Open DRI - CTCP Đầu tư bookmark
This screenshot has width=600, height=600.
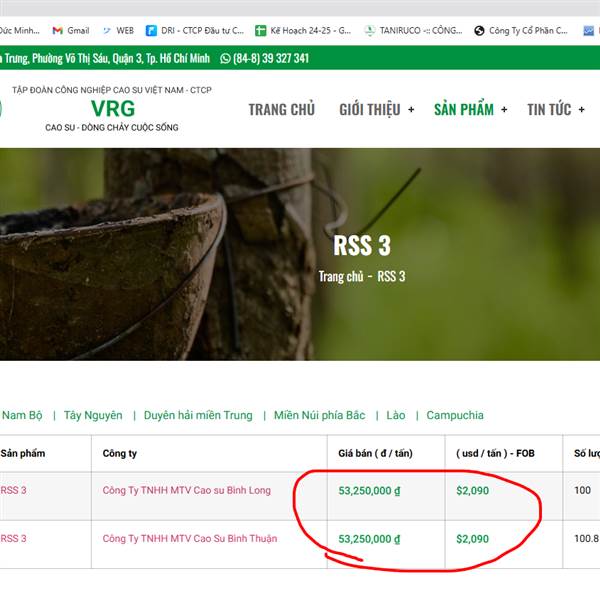(x=195, y=31)
